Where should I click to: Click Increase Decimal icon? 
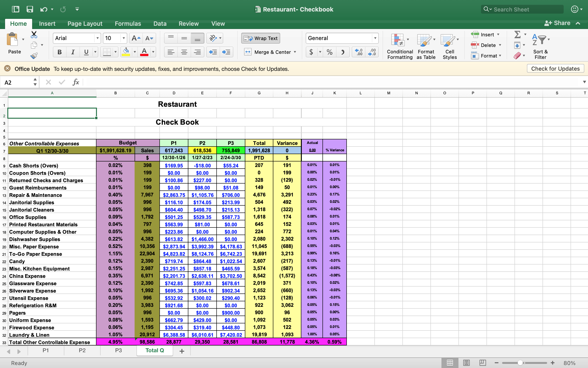coord(359,52)
